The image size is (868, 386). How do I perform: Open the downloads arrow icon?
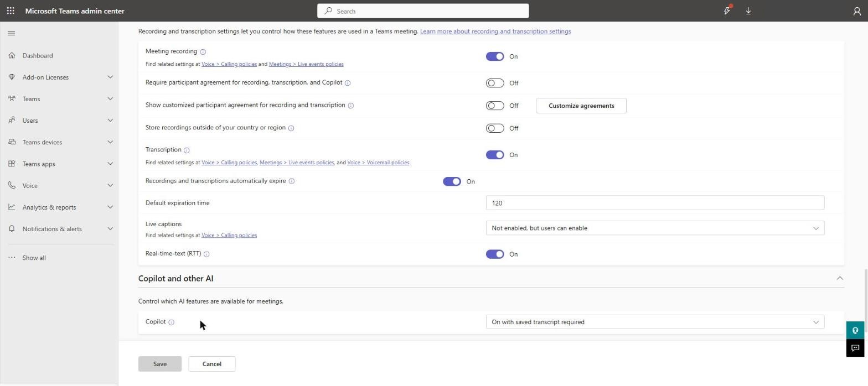(748, 11)
